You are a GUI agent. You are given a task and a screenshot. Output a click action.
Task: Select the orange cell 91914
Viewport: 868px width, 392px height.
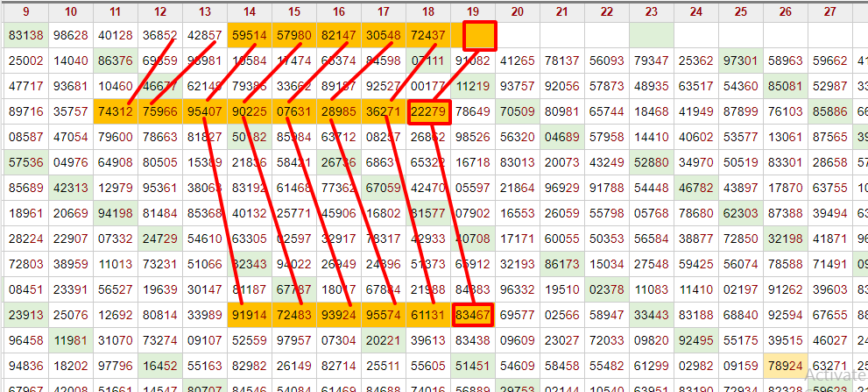[x=250, y=315]
